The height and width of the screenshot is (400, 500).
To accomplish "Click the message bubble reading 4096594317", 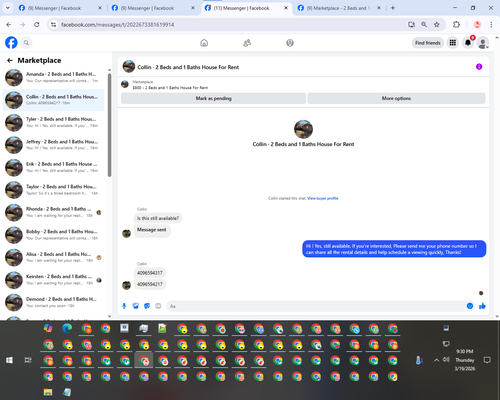I will (x=150, y=273).
